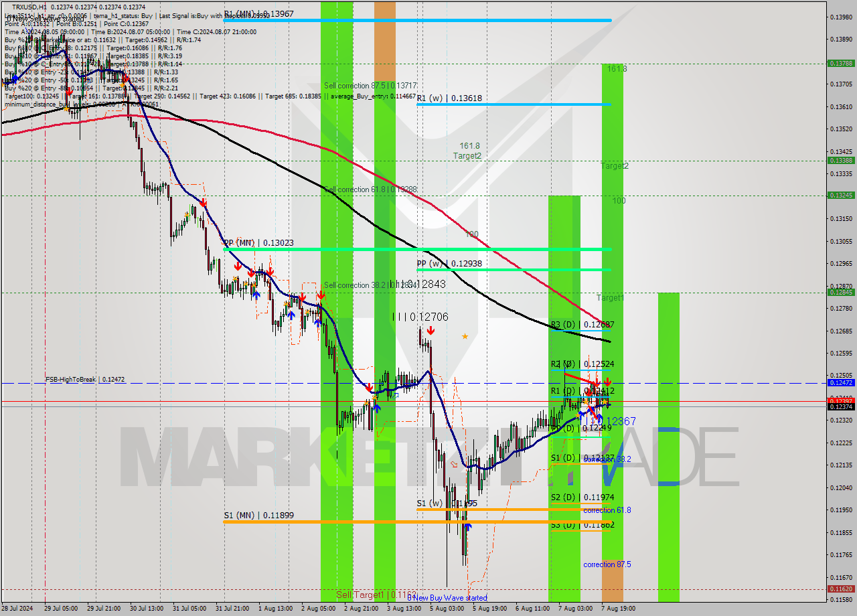Click the blue correction 61.8 label
The width and height of the screenshot is (857, 616).
pyautogui.click(x=607, y=510)
